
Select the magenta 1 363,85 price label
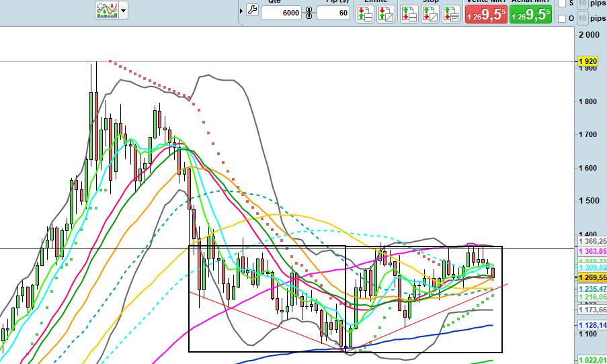[x=592, y=251]
